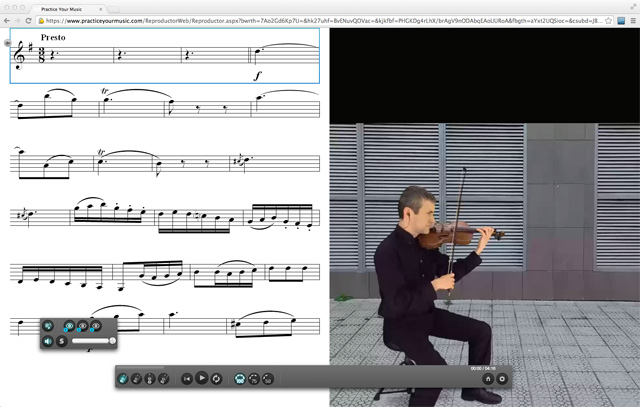The image size is (640, 407).
Task: Click the first trill marking in second staff
Action: [105, 91]
